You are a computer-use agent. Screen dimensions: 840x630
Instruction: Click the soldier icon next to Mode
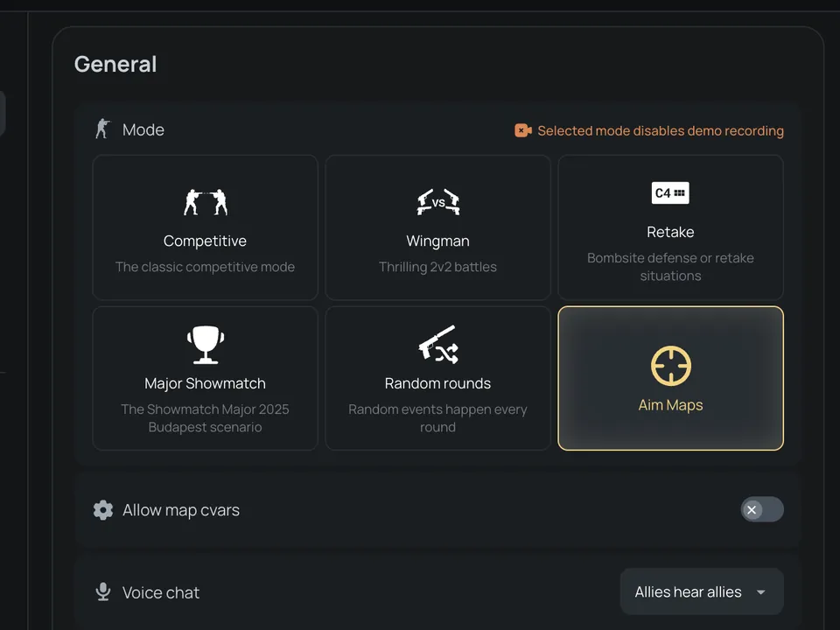102,129
